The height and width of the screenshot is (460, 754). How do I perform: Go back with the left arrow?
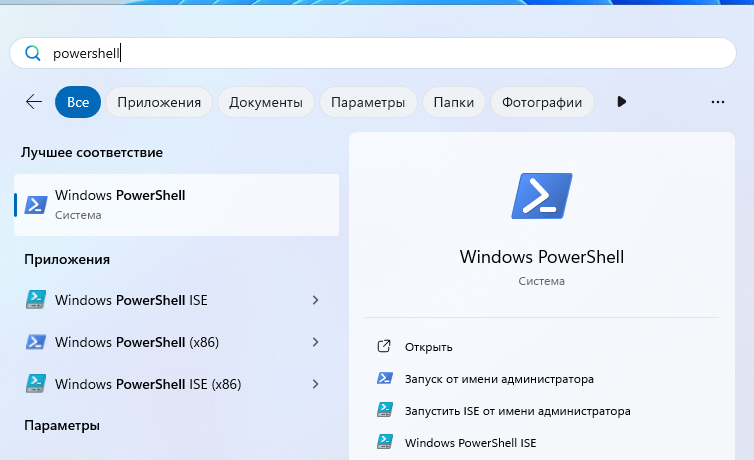pos(34,102)
